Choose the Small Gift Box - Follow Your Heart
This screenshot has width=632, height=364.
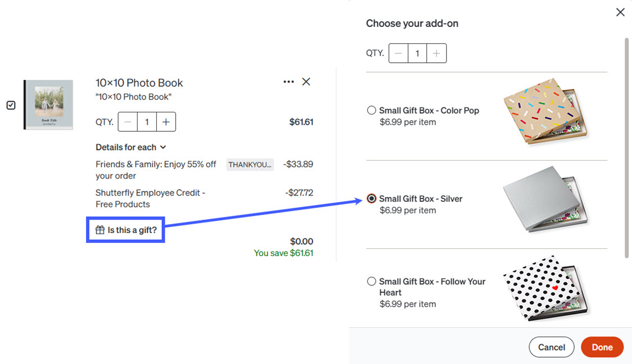tap(372, 281)
